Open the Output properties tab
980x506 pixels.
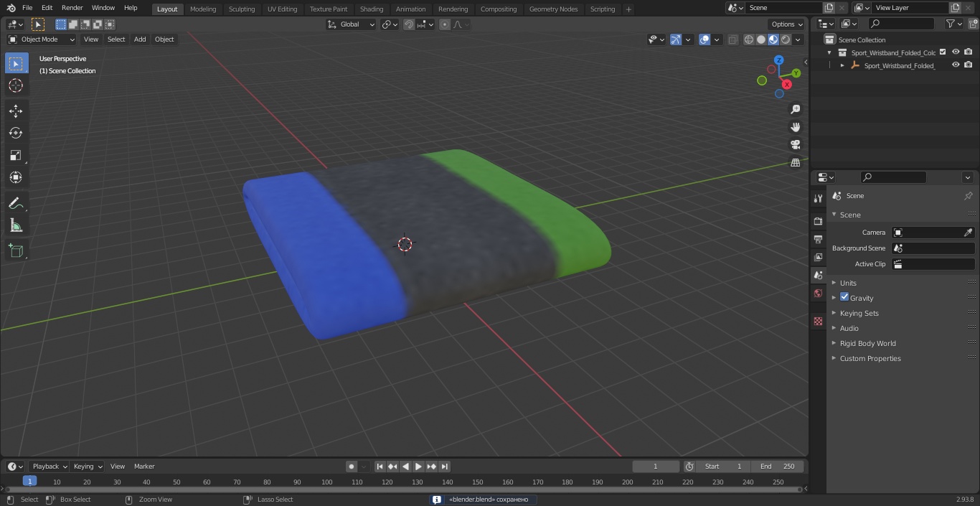tap(818, 239)
